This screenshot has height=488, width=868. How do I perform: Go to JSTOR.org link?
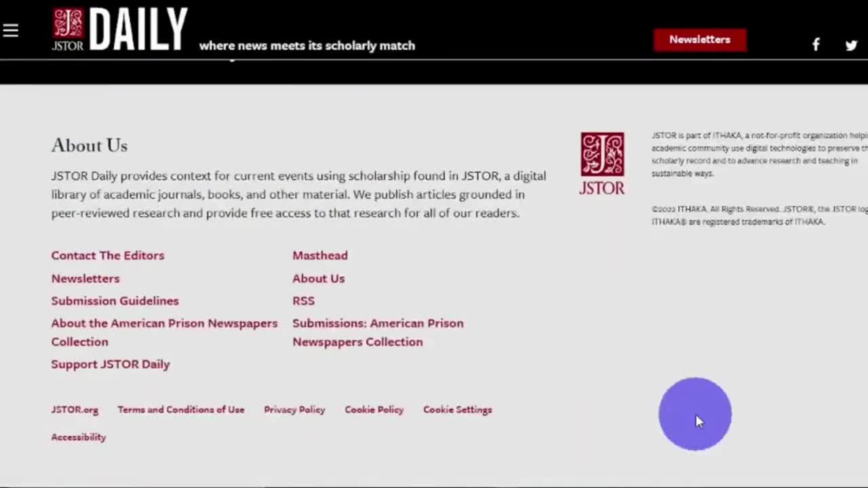[x=75, y=409]
